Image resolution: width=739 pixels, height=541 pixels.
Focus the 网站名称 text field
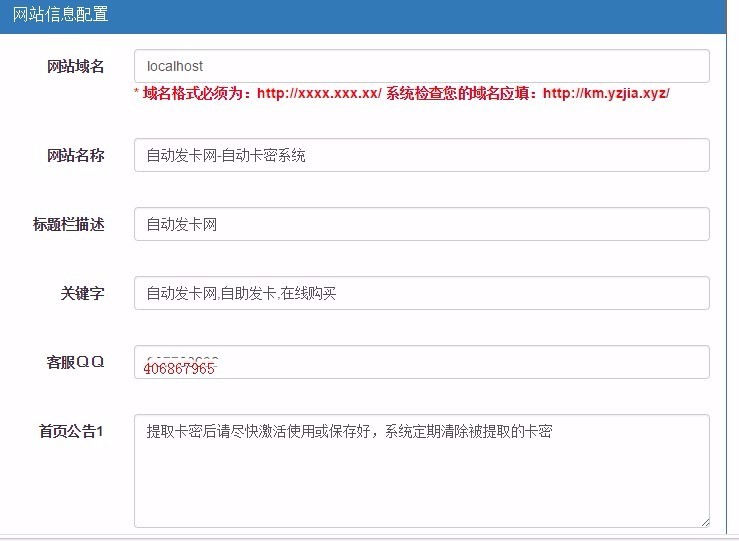pyautogui.click(x=421, y=155)
